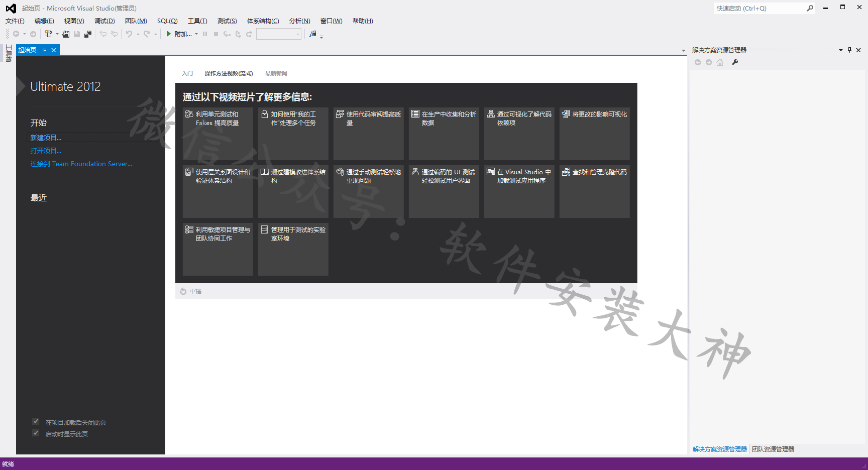Click the green Start debugging arrow
Viewport: 868px width, 470px height.
coord(169,34)
